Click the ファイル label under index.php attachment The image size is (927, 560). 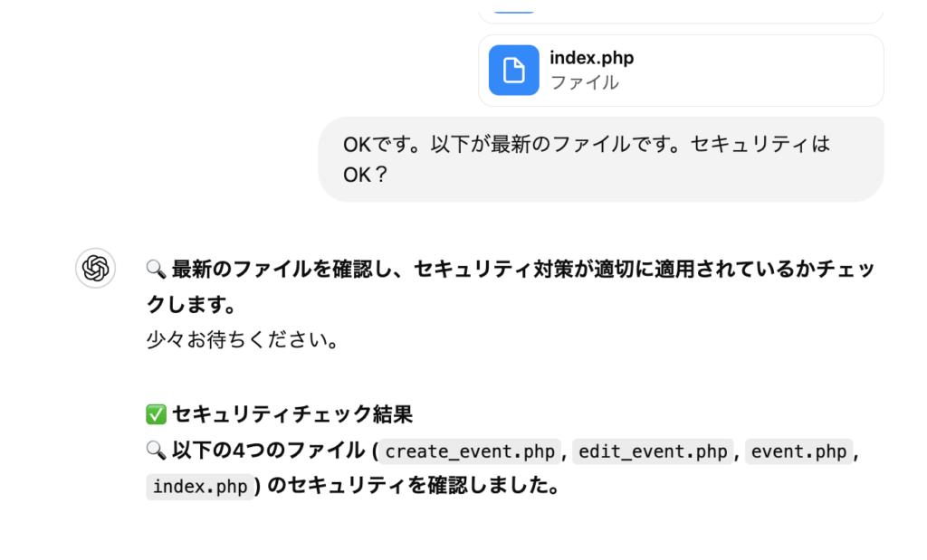(x=585, y=82)
